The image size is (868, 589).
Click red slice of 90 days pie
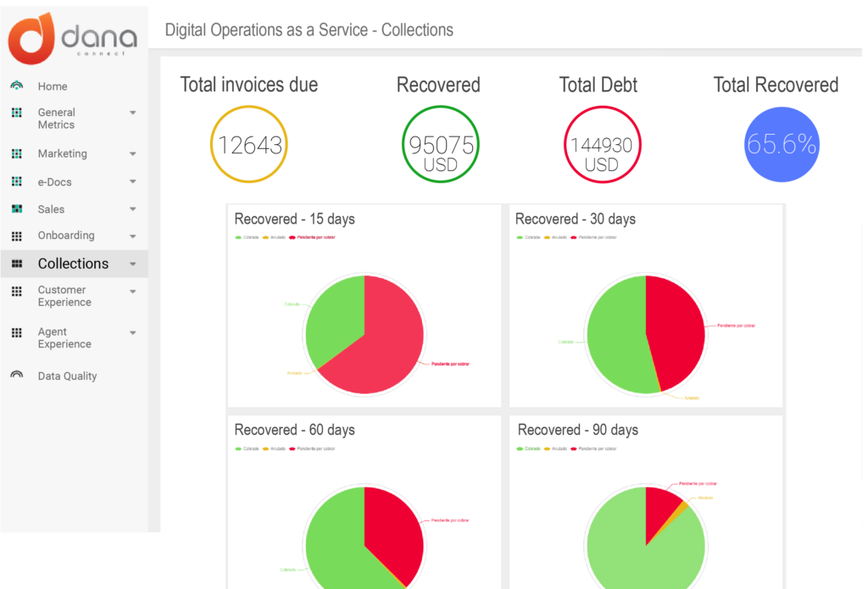pyautogui.click(x=659, y=512)
